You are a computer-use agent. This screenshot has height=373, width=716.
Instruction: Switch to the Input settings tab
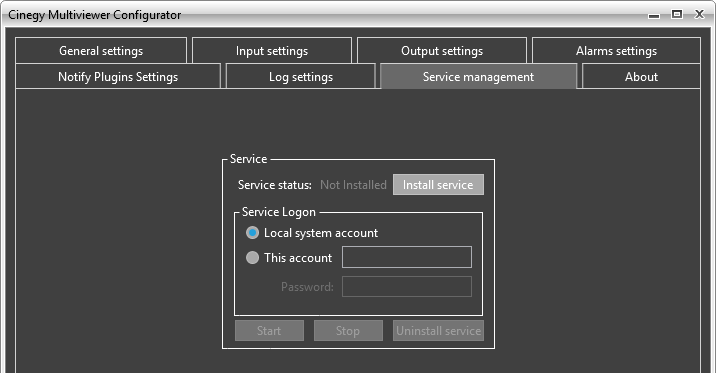coord(272,51)
